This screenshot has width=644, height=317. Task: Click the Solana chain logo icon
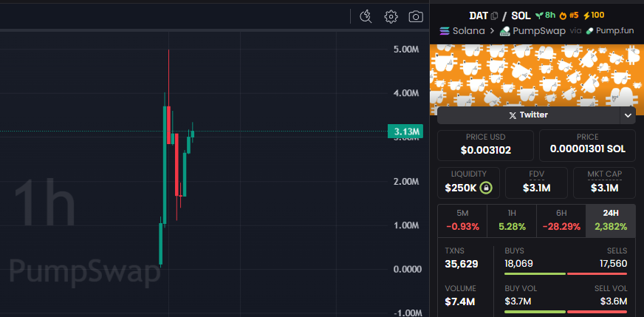(445, 31)
